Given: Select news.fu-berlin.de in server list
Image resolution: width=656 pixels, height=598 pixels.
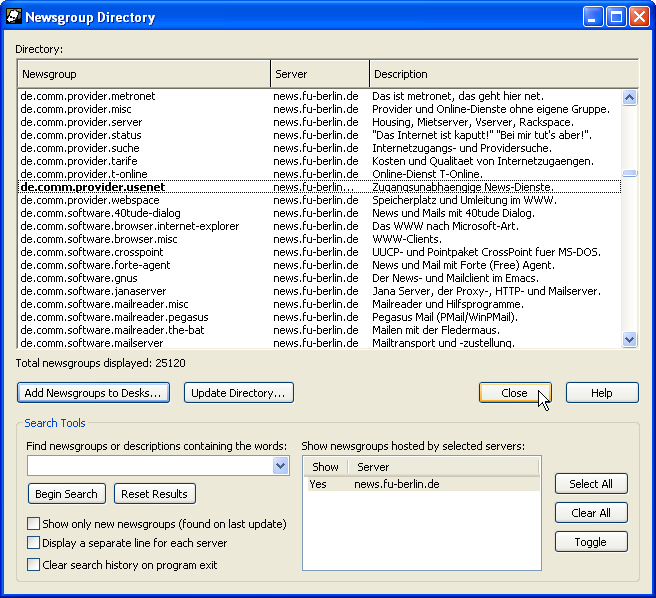Looking at the screenshot, I should [x=396, y=484].
